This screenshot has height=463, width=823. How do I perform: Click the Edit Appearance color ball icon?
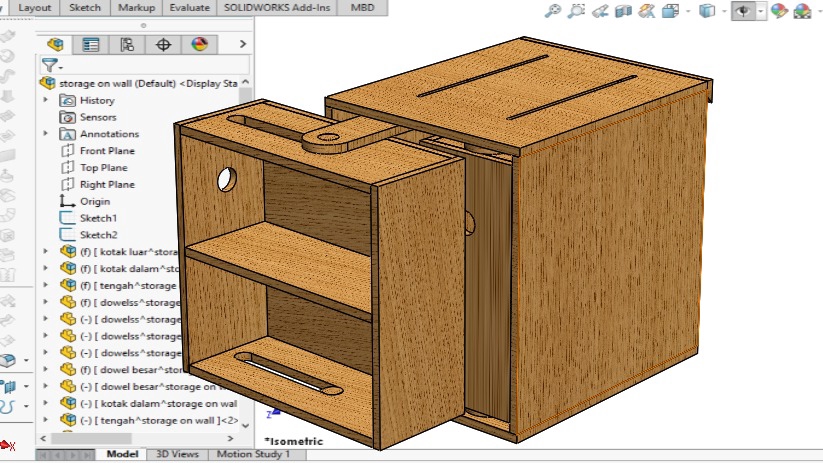[779, 11]
